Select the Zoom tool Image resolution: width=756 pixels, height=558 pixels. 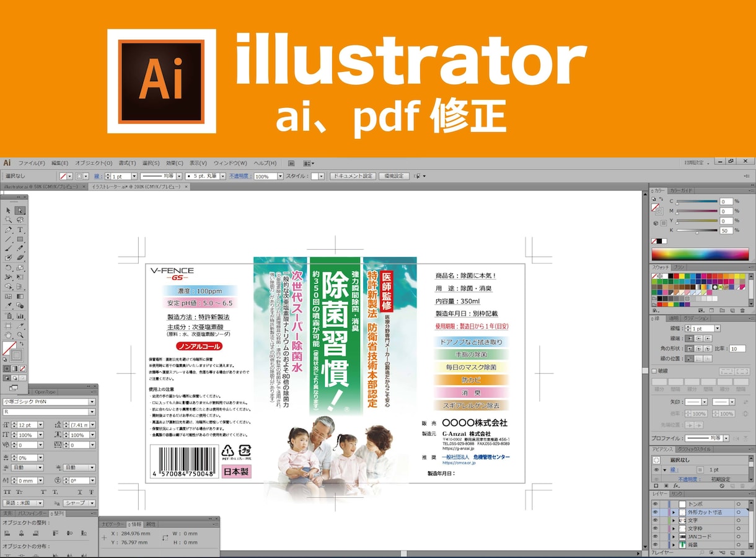20,335
